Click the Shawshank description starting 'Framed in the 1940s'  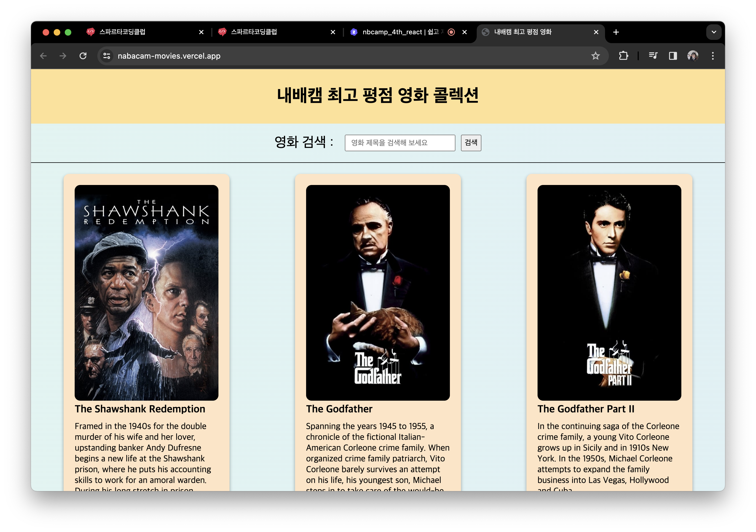coord(144,456)
